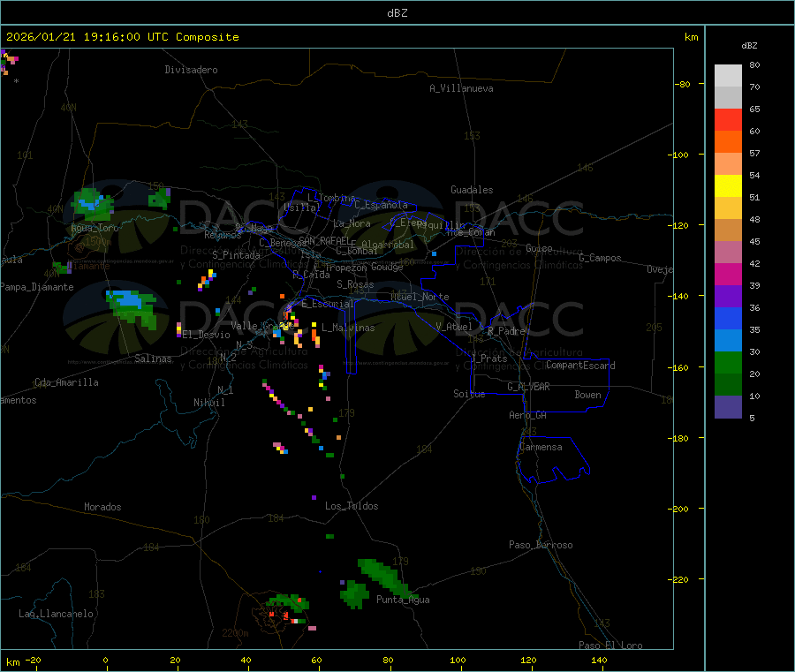Click the Paso_Barroso label
Image resolution: width=795 pixels, height=672 pixels.
point(541,545)
